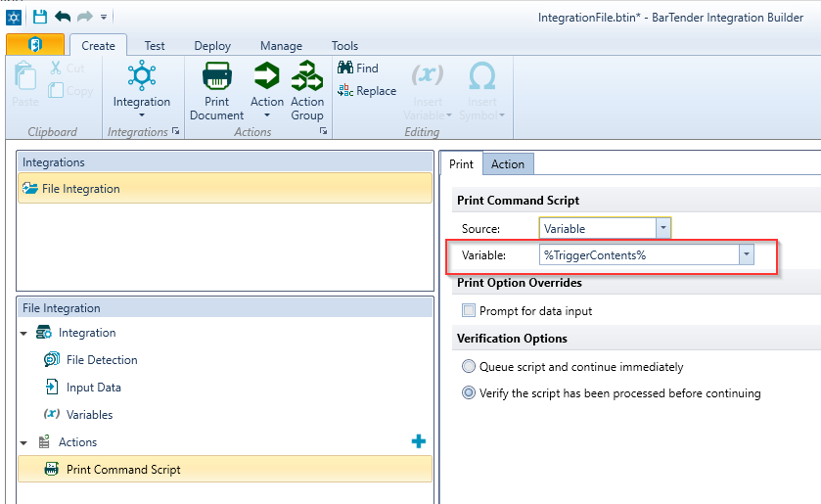Screen dimensions: 821x504
Task: Click the Print Command Script printer icon
Action: pos(51,469)
